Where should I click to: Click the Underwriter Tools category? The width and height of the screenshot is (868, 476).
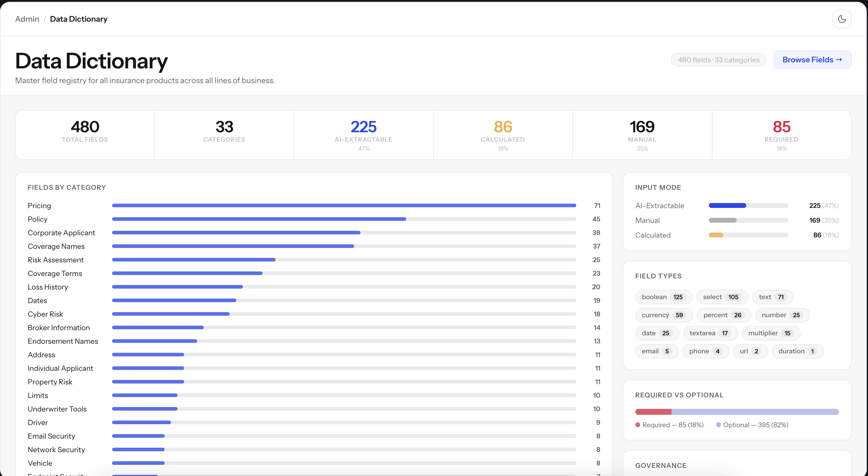57,409
